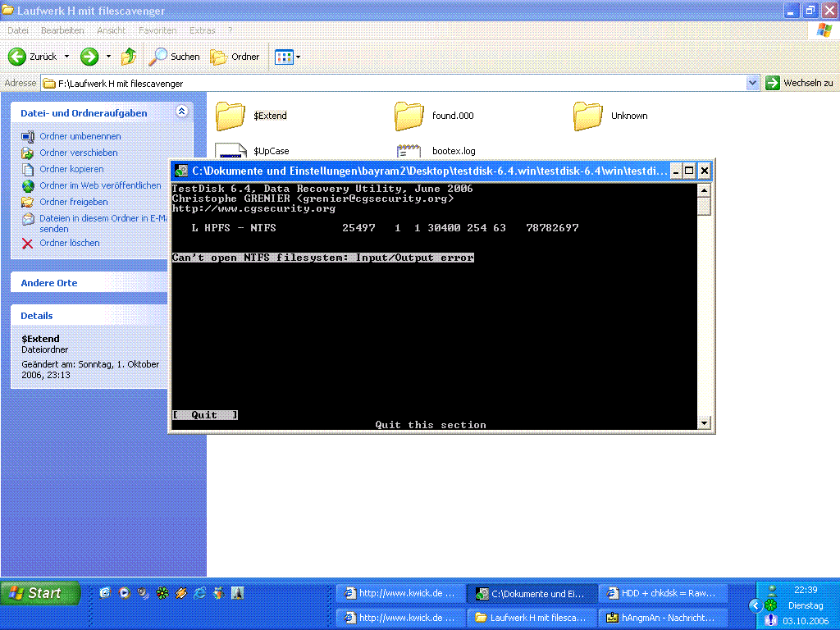Launch Internet Explorer from Quick Launch

200,592
